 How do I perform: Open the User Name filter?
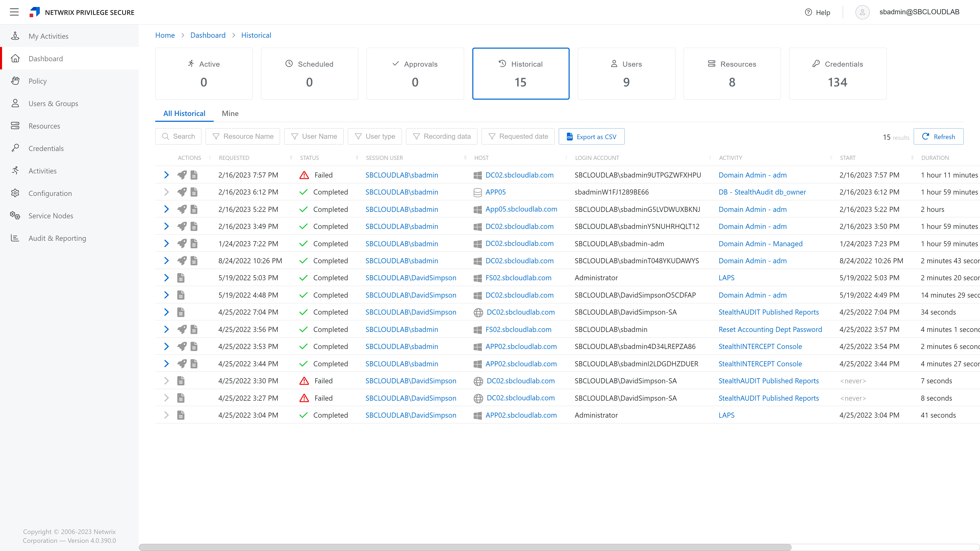click(314, 137)
